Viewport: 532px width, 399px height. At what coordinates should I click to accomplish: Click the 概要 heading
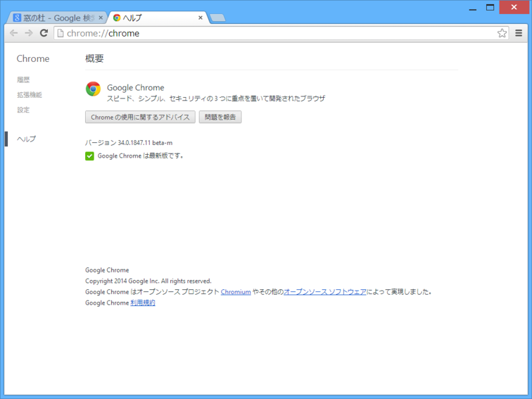pos(94,59)
